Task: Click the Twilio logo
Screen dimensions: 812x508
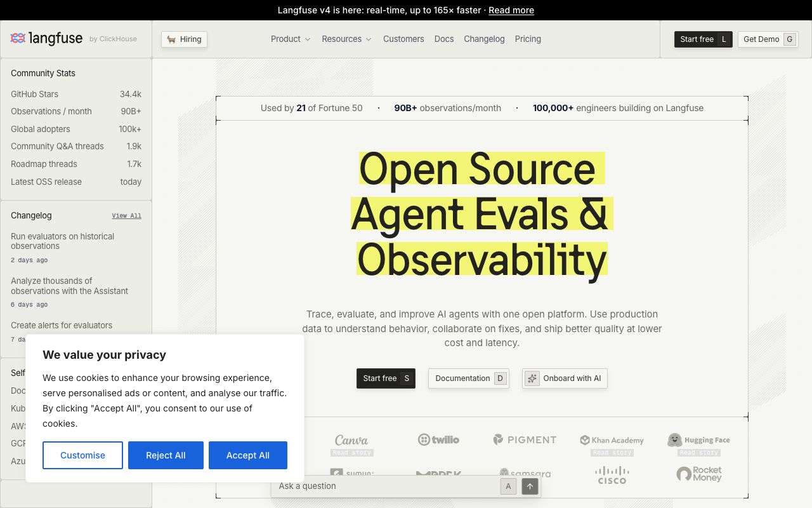Action: pyautogui.click(x=438, y=439)
